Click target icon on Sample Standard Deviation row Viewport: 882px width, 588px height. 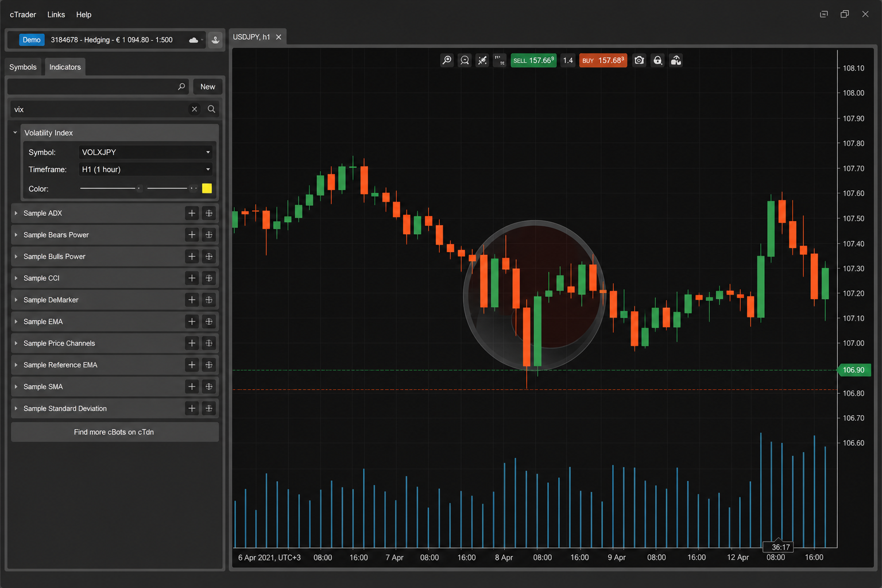209,408
